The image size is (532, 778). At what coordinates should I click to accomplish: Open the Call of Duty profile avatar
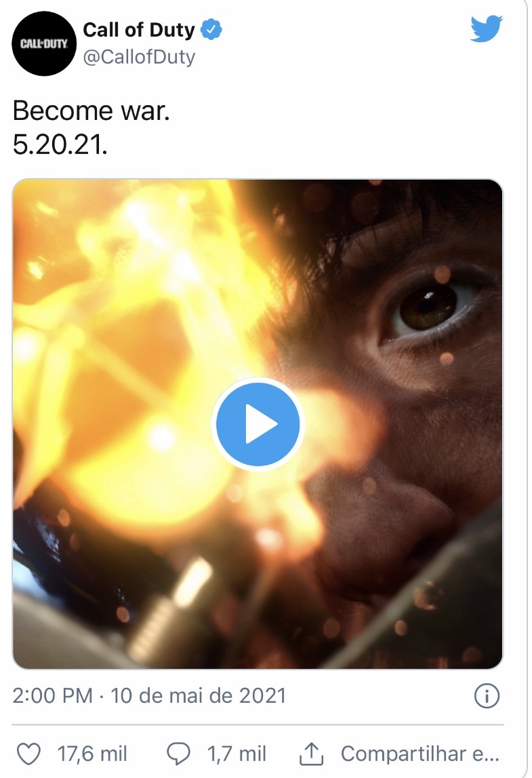(x=43, y=43)
